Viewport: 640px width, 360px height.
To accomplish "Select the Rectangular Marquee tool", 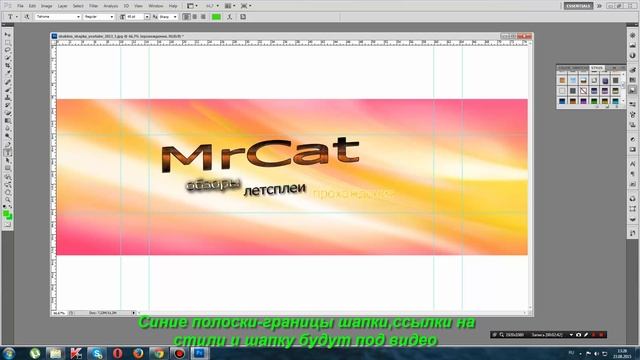I will pos(8,42).
